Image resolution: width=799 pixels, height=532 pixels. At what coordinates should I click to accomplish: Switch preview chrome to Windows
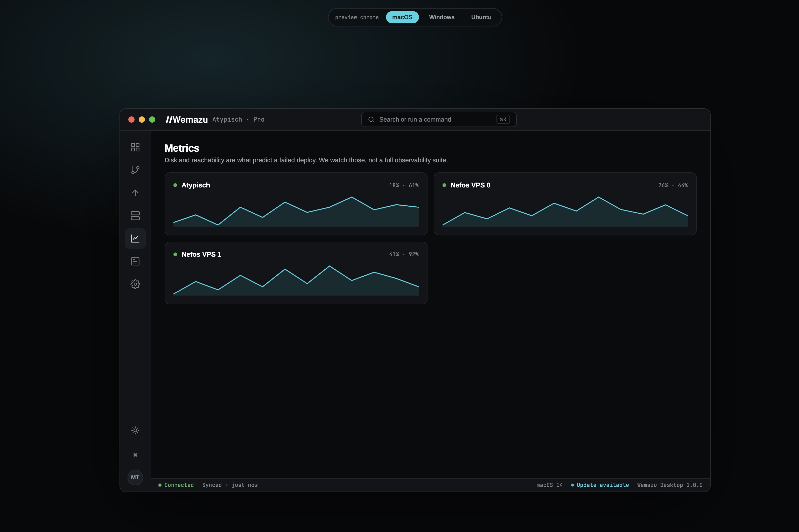(x=442, y=17)
